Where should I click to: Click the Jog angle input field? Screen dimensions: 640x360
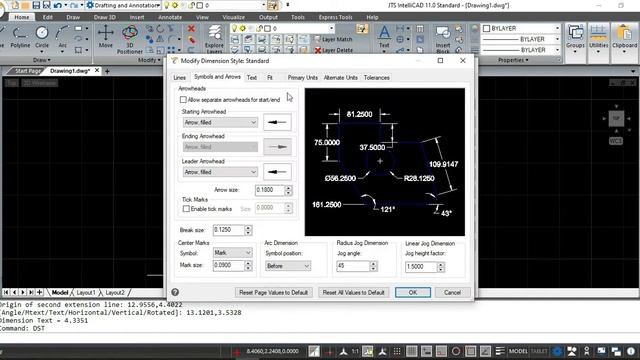[x=353, y=266]
